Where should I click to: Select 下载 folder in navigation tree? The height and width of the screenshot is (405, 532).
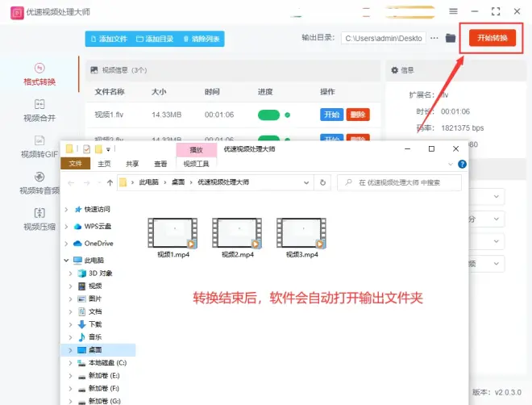(95, 324)
